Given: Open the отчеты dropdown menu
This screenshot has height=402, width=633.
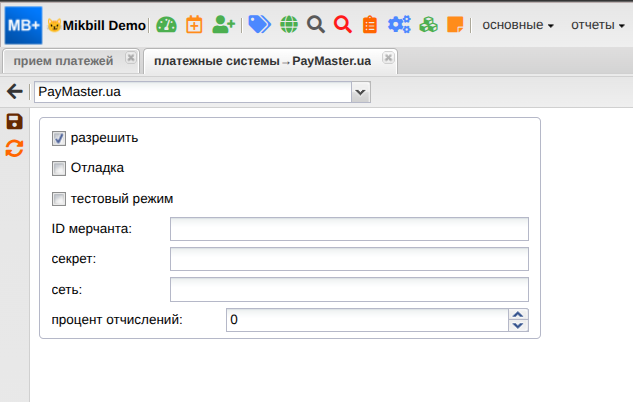Looking at the screenshot, I should pyautogui.click(x=598, y=25).
